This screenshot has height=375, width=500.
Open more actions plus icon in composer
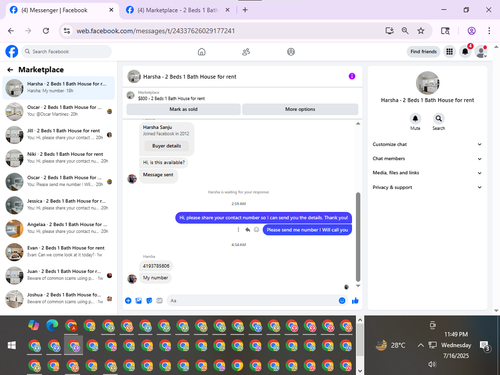pyautogui.click(x=128, y=301)
